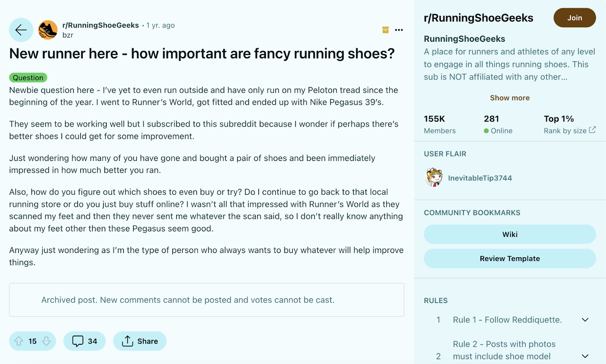Open post options with the ellipsis menu
This screenshot has height=364, width=606.
pos(399,30)
